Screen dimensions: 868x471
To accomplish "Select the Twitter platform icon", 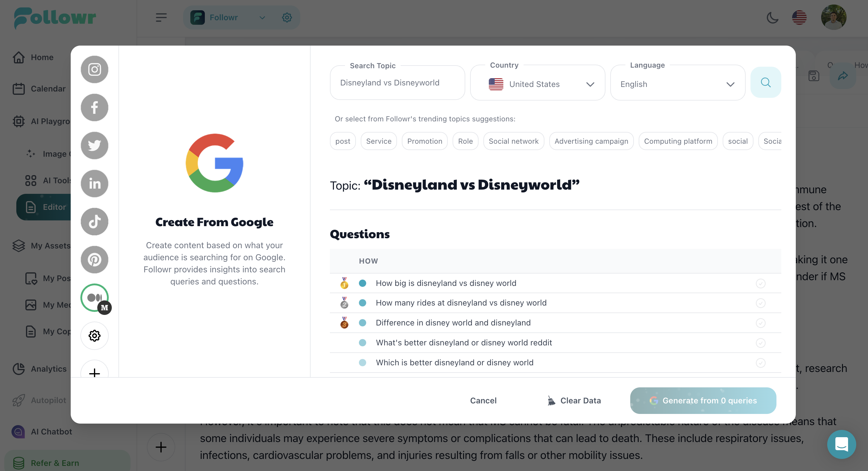I will tap(94, 146).
